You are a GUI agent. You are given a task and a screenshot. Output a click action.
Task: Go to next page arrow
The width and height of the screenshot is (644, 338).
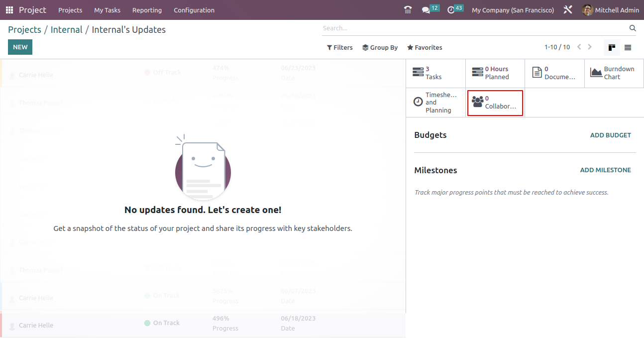tap(590, 47)
